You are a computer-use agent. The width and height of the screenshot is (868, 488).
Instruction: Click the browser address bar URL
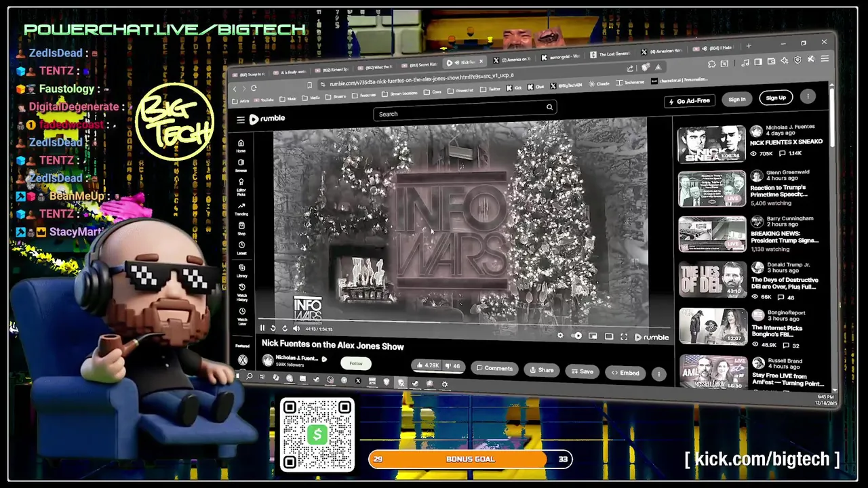(x=420, y=80)
